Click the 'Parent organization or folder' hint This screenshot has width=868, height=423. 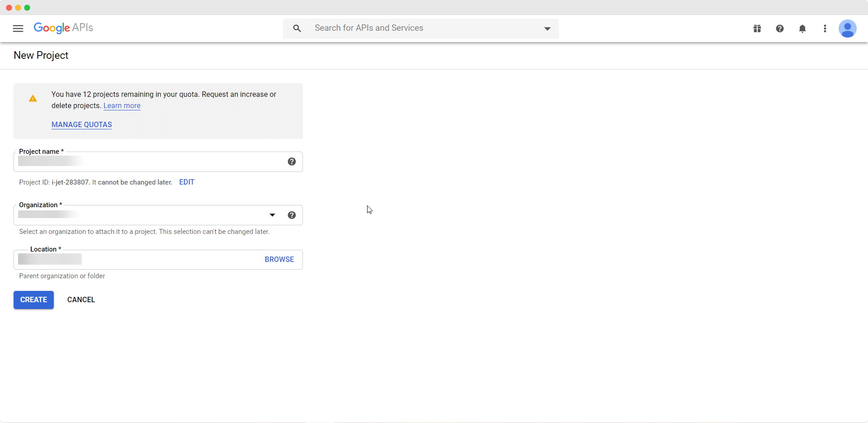point(62,276)
